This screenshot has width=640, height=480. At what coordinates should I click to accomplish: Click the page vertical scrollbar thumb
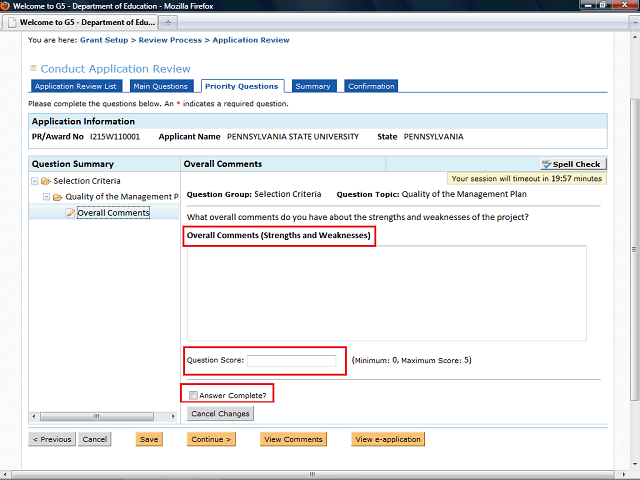[x=634, y=249]
